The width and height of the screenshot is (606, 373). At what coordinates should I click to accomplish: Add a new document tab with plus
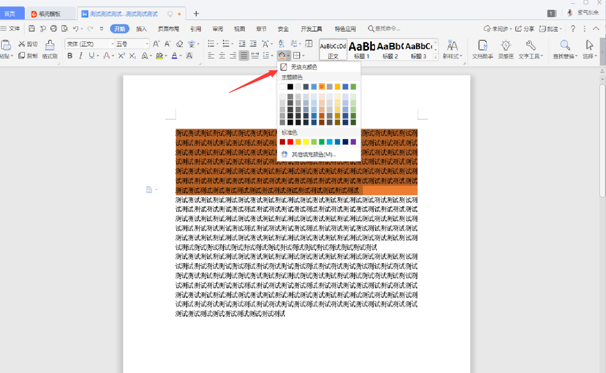click(196, 14)
